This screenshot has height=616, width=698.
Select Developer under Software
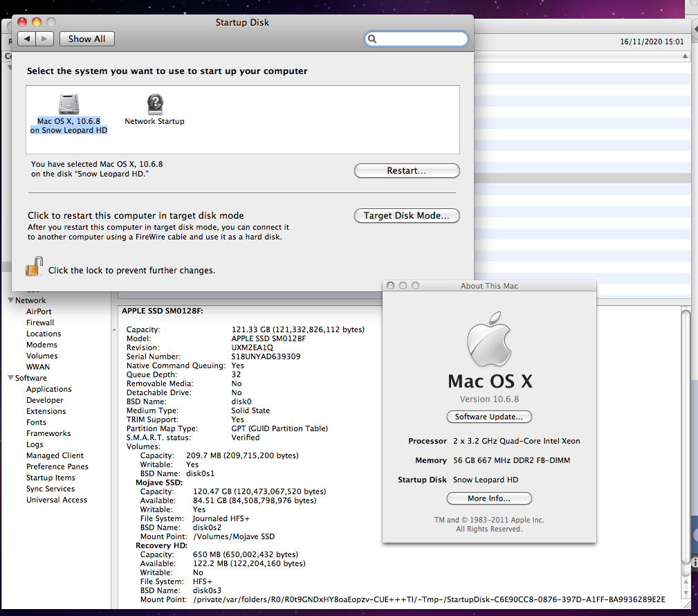click(44, 400)
